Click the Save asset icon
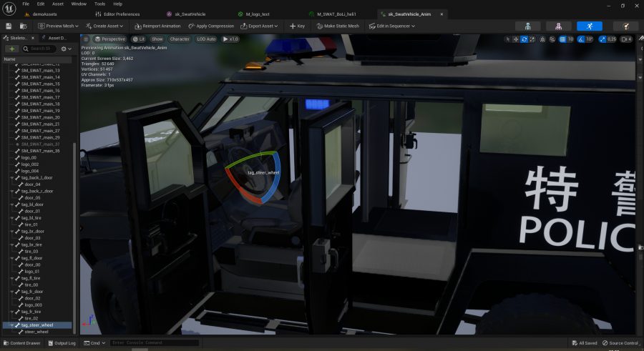 (9, 26)
